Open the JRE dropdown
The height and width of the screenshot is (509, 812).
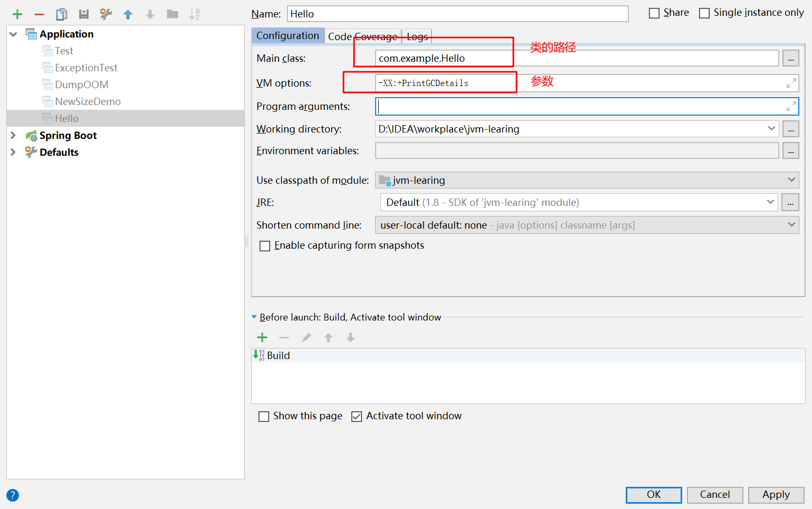tap(770, 202)
